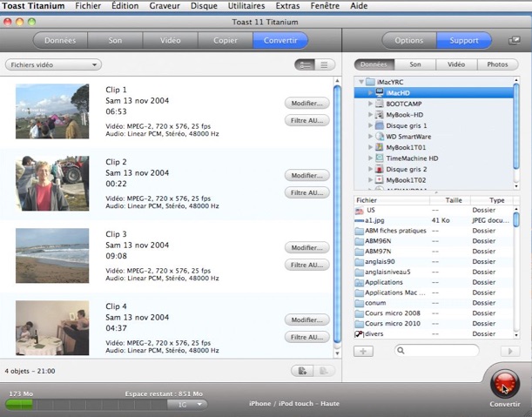The height and width of the screenshot is (417, 532).
Task: Open the 1G disc size dropdown
Action: 187,405
